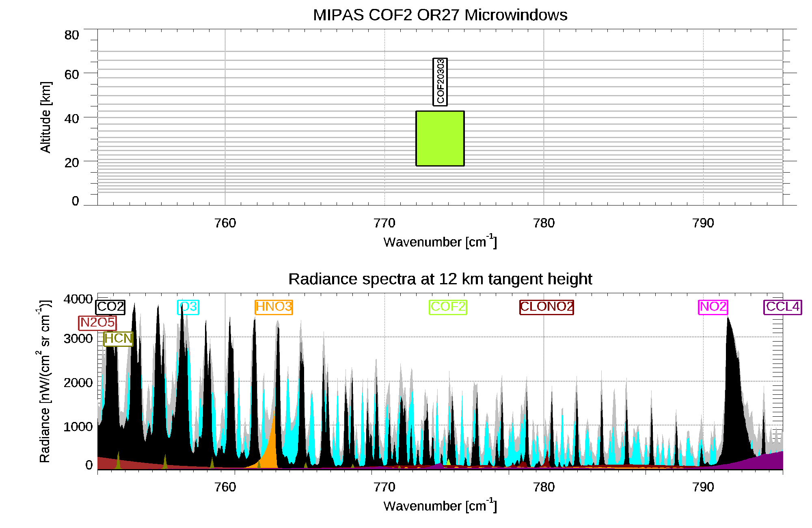Click the 790 tick label on bottom plot

pos(703,487)
